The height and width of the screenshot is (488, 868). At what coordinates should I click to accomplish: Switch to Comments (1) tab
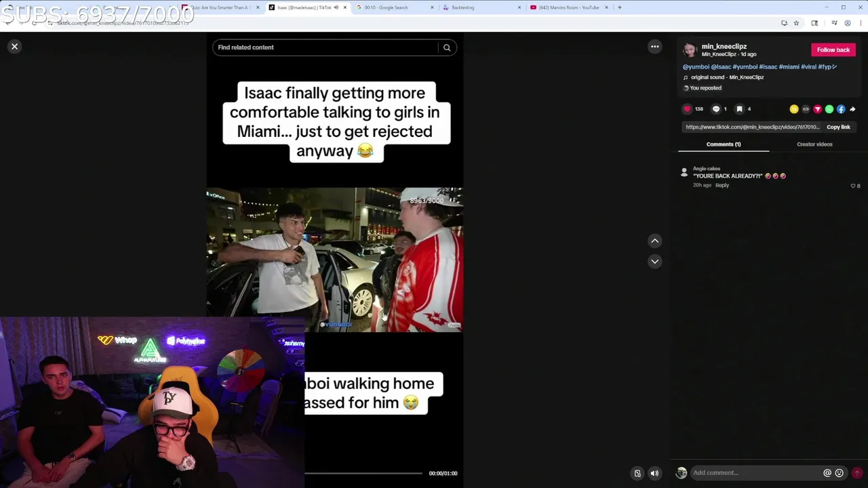point(724,144)
